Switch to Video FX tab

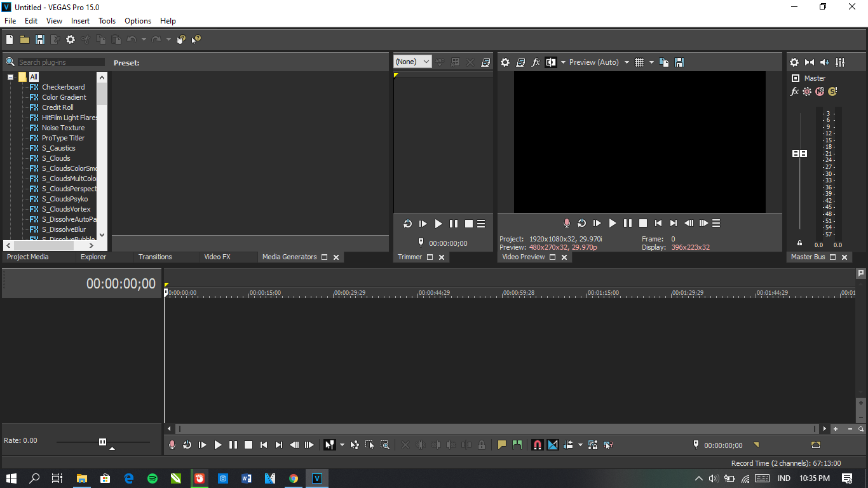[x=217, y=257]
